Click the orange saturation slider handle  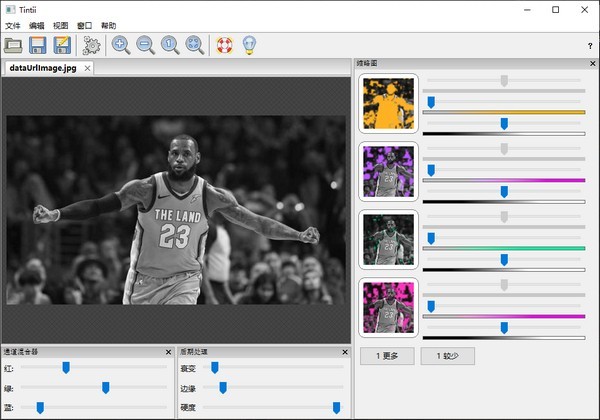click(x=431, y=102)
